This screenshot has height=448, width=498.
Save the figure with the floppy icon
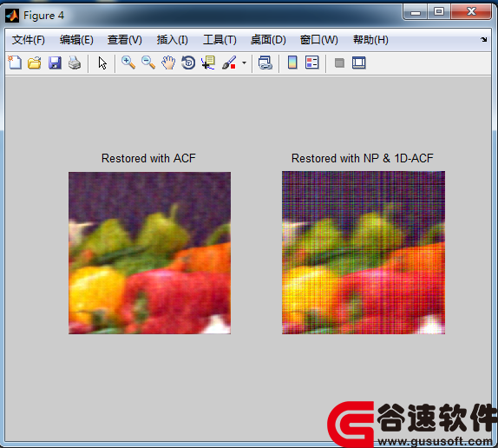tap(55, 63)
